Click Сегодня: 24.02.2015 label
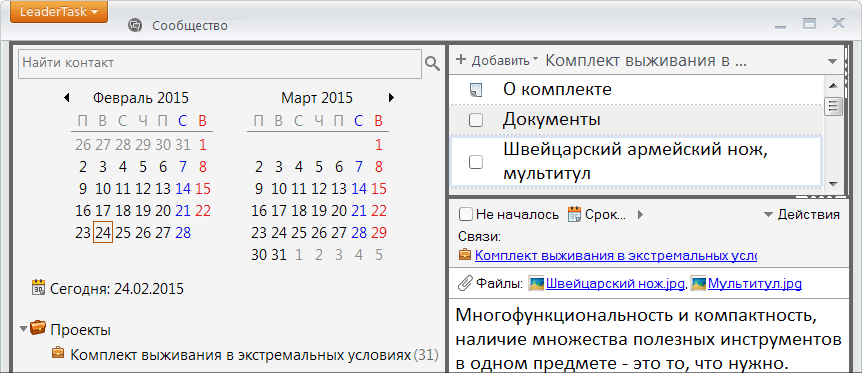The height and width of the screenshot is (373, 862). coord(117,288)
